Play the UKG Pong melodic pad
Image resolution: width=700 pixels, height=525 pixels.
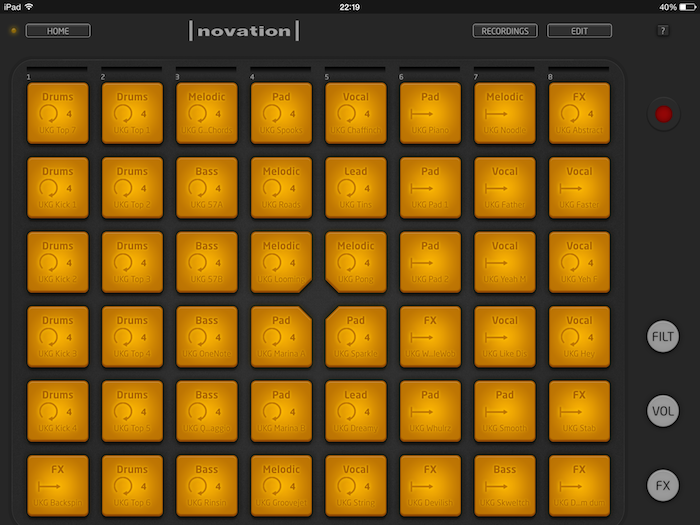point(356,262)
